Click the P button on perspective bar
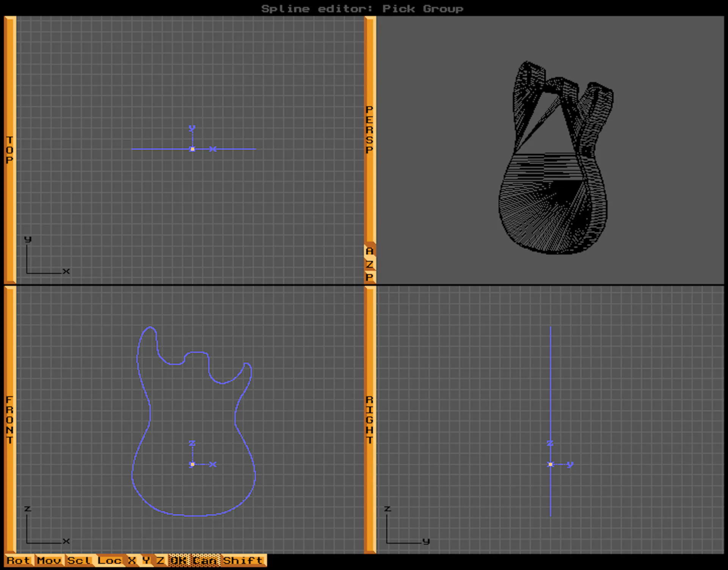The height and width of the screenshot is (570, 728). point(370,277)
